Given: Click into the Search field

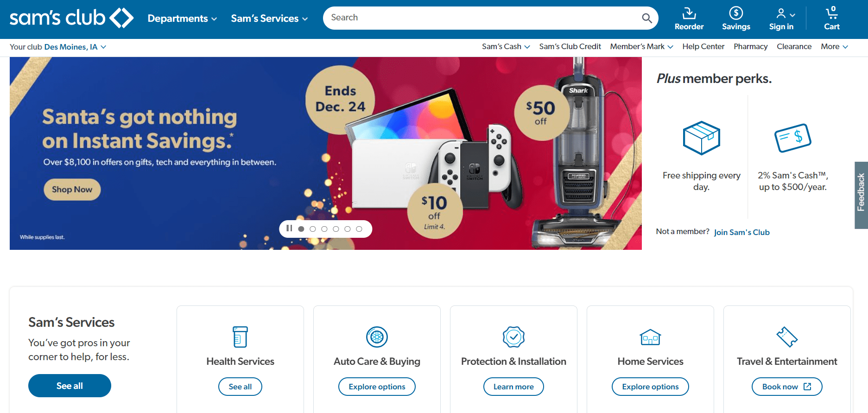Looking at the screenshot, I should click(482, 18).
